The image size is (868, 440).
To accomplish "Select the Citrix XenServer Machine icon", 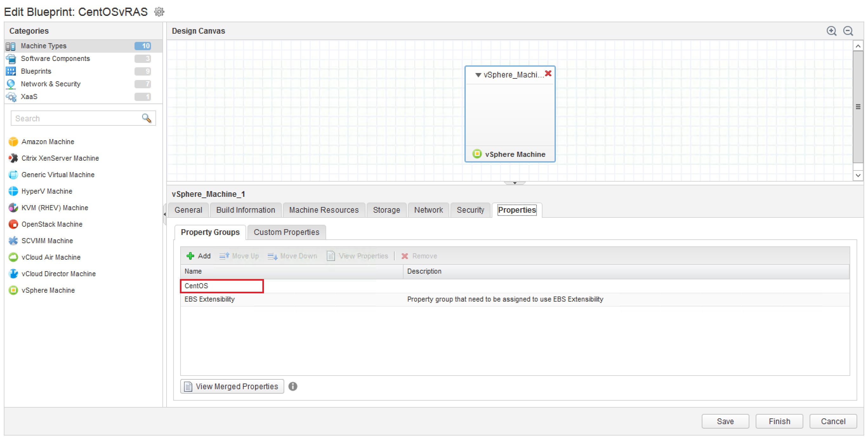I will coord(13,158).
